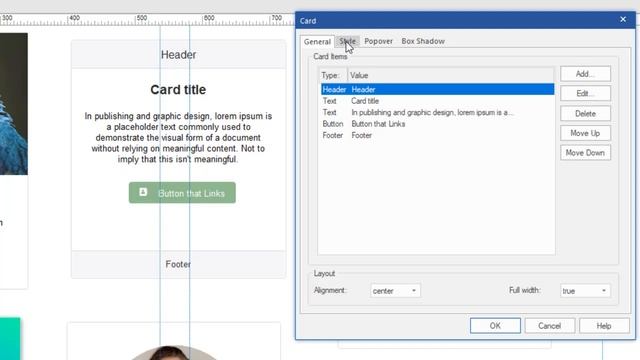Close the Card dialog window
Image resolution: width=640 pixels, height=360 pixels.
click(x=623, y=19)
